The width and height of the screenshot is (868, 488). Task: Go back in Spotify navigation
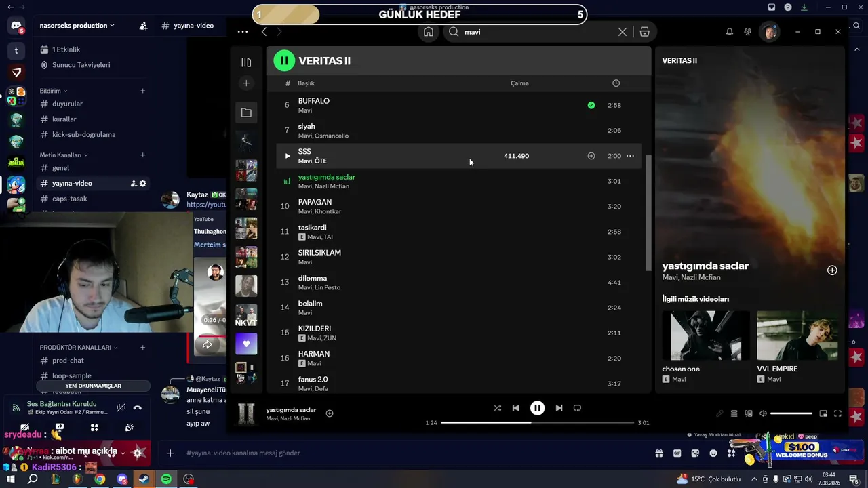264,32
